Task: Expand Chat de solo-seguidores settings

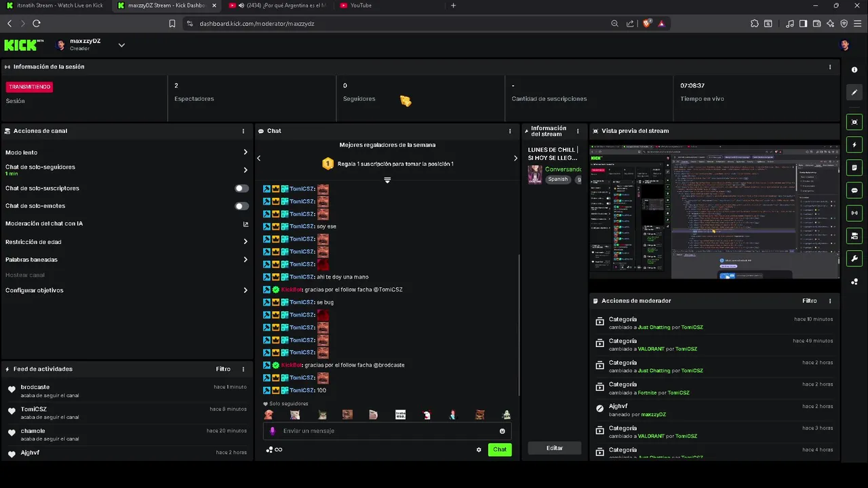Action: coord(245,170)
